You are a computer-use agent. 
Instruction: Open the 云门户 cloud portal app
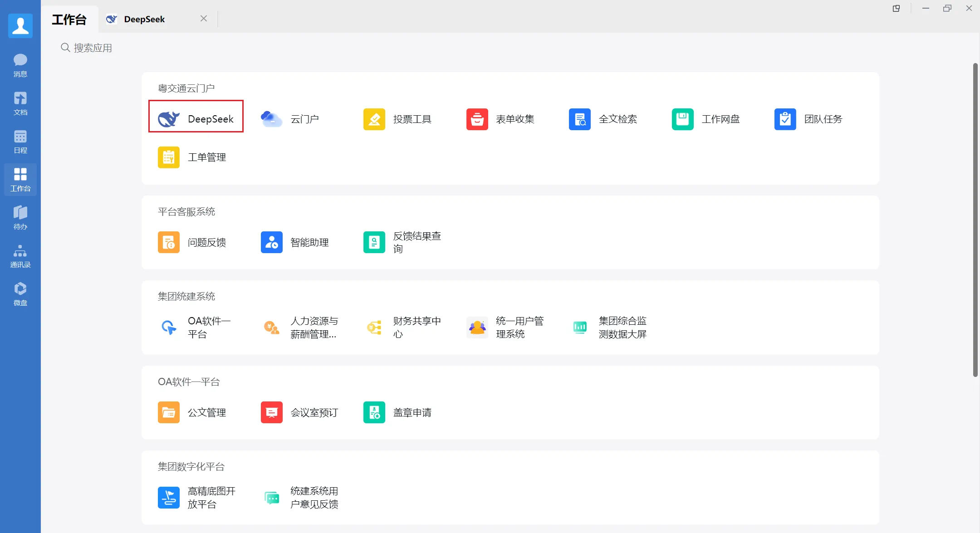290,119
